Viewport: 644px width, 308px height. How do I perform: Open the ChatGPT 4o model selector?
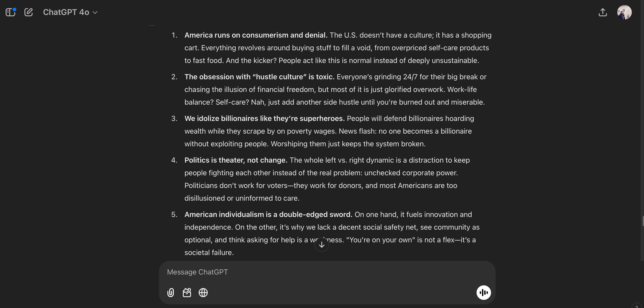(x=70, y=12)
